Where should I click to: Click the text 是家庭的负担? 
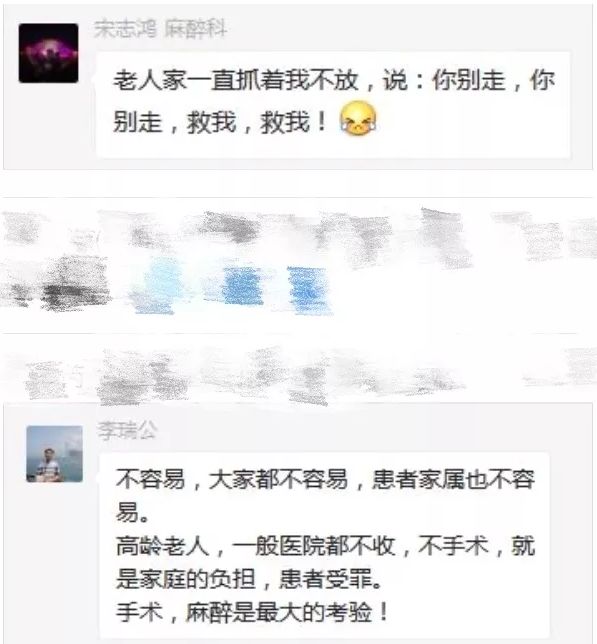coord(186,579)
